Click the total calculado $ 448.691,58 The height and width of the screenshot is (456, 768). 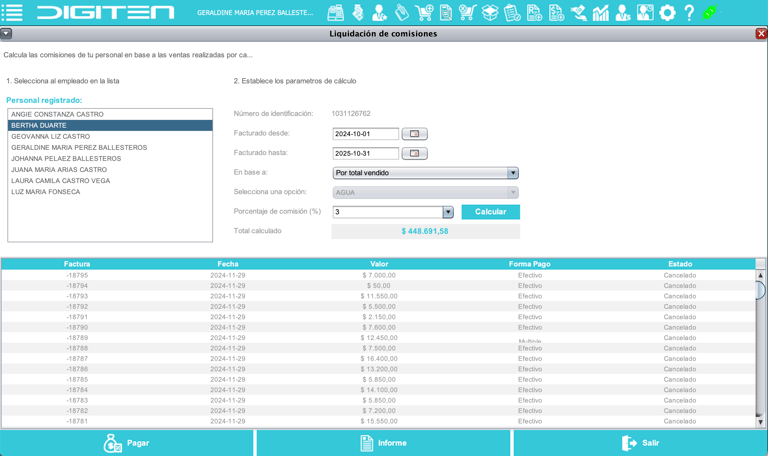[x=425, y=231]
